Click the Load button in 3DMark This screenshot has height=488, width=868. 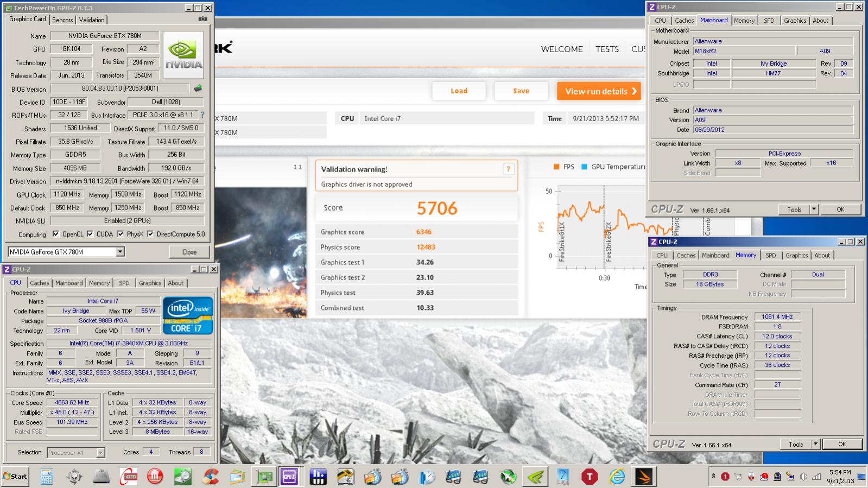[x=459, y=91]
